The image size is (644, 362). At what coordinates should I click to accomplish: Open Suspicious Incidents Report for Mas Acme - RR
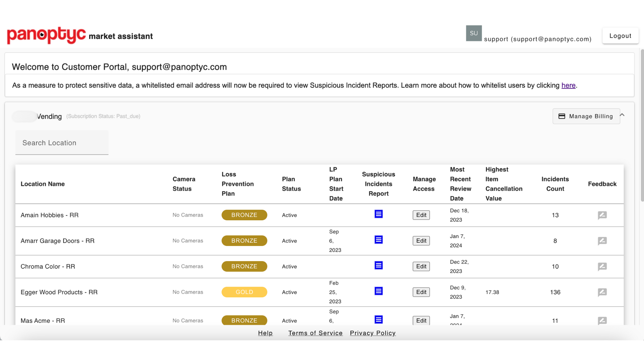click(378, 319)
